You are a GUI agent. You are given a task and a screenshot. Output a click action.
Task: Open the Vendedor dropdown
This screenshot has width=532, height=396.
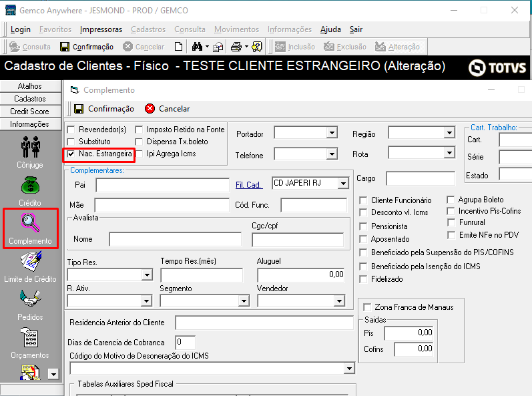pyautogui.click(x=339, y=301)
